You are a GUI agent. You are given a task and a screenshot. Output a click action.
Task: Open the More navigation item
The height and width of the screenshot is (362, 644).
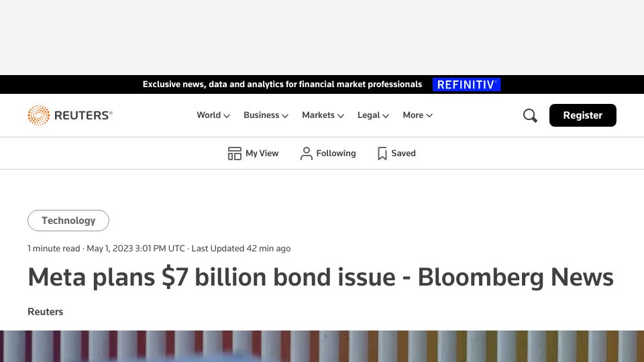(x=413, y=115)
